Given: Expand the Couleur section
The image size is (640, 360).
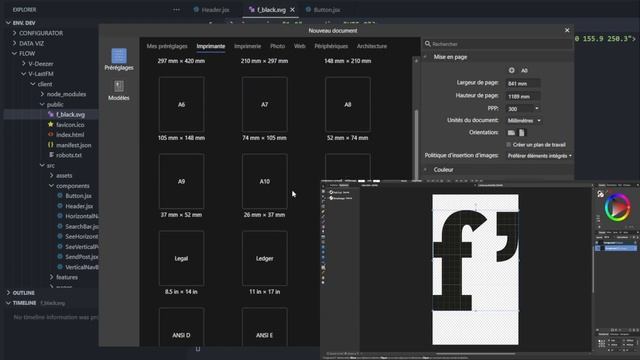Looking at the screenshot, I should click(x=425, y=169).
